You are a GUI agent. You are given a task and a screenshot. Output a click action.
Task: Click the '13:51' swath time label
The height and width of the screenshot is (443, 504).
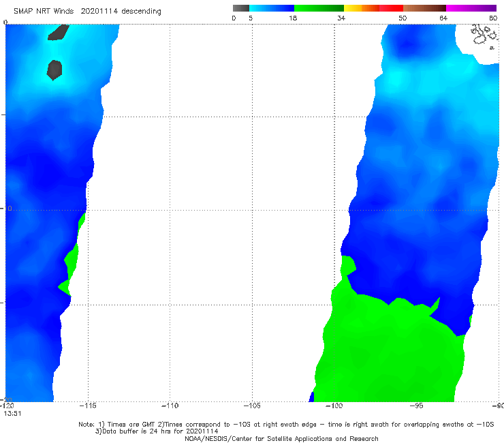click(12, 414)
